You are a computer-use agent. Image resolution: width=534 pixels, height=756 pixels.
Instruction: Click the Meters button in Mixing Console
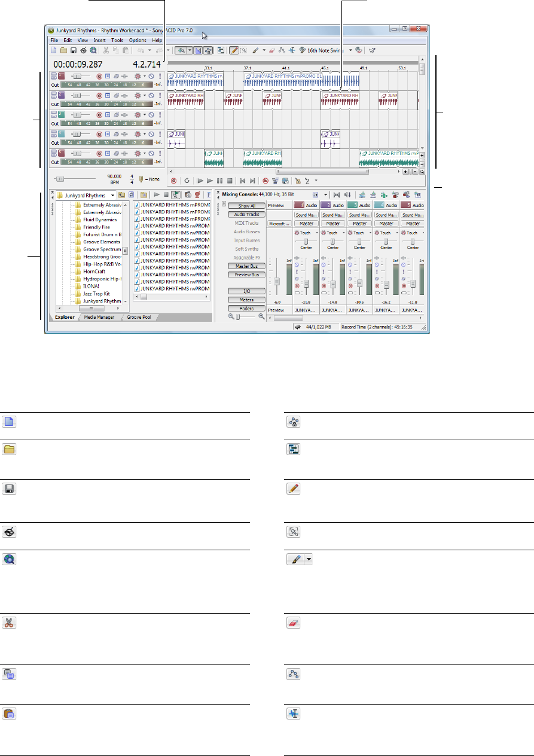point(246,300)
